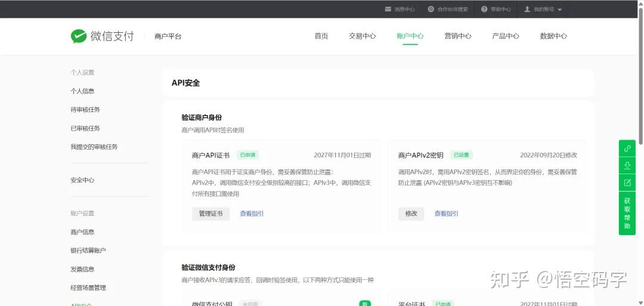
Task: Click the my account person icon
Action: tap(527, 9)
